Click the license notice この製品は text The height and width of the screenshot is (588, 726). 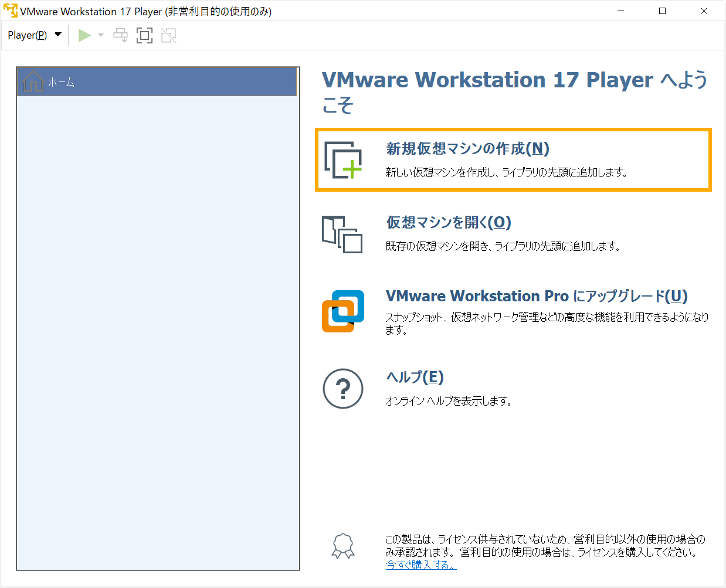point(545,545)
